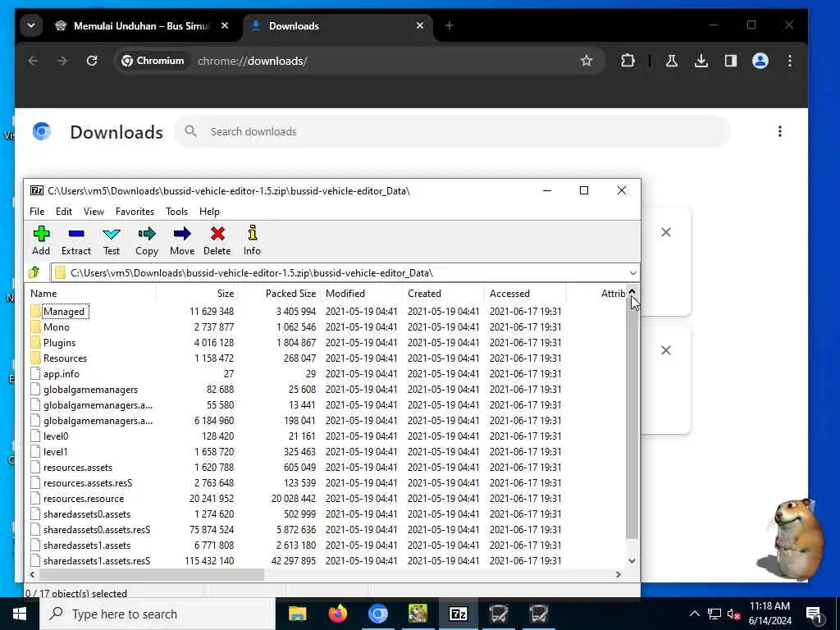Open the Chromium three-dot main menu
The width and height of the screenshot is (840, 630).
point(790,61)
